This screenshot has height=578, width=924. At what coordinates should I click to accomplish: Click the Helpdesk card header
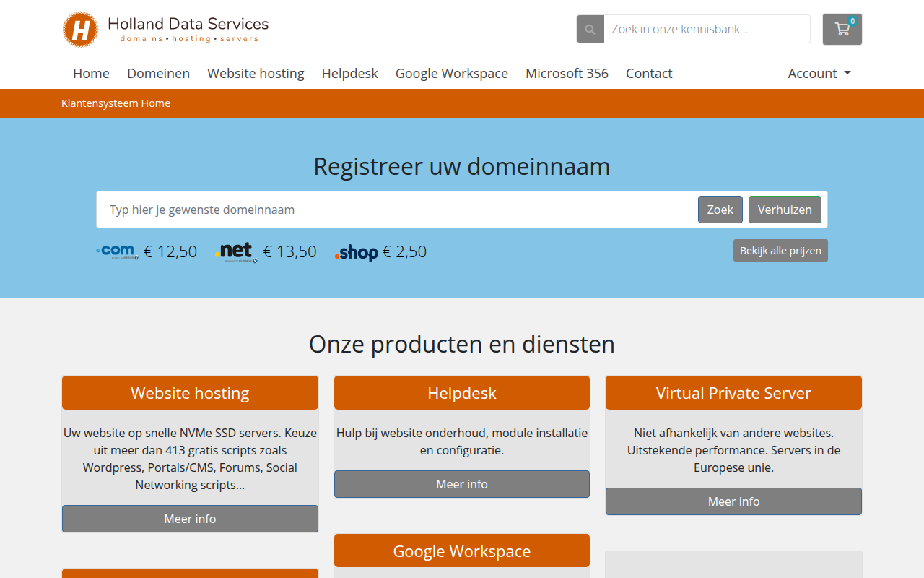pyautogui.click(x=462, y=393)
